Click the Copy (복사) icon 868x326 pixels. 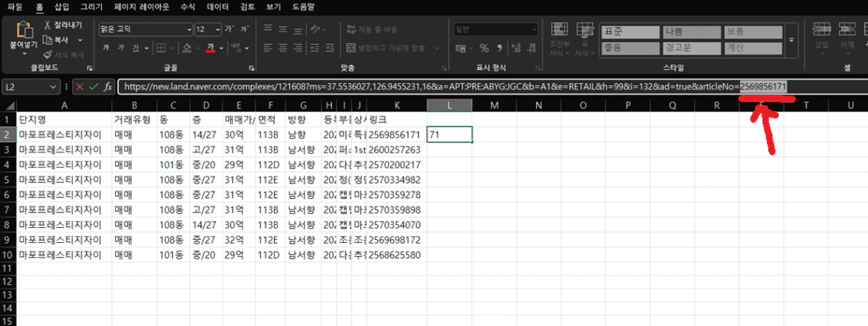[x=48, y=40]
